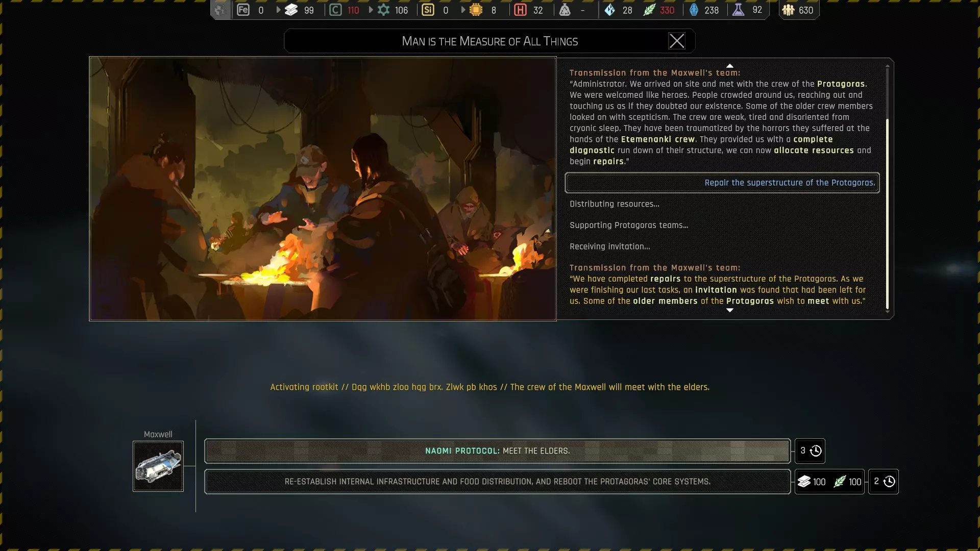Click the polymer gear resource icon
Viewport: 980px width, 551px height.
384,10
